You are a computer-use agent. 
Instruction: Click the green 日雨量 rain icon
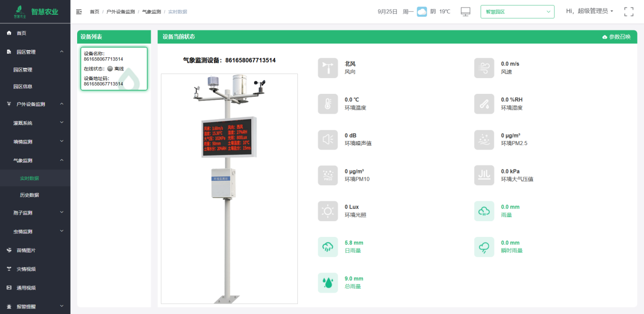pos(328,247)
